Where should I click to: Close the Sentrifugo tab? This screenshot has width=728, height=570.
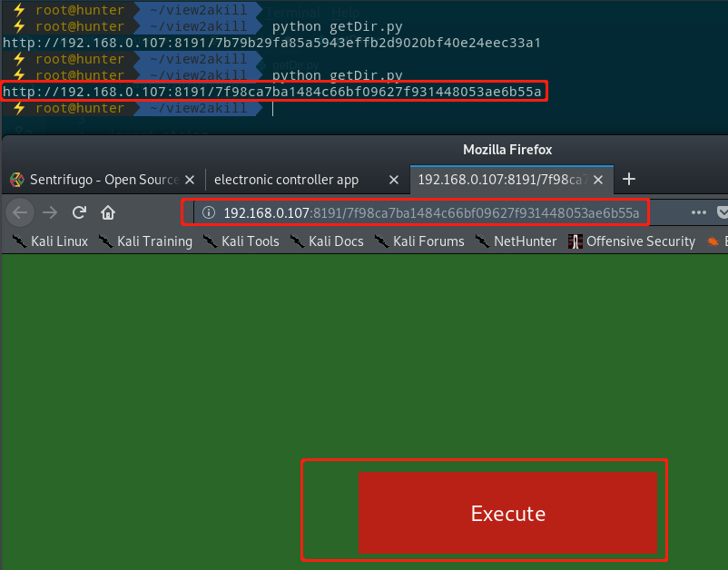[x=190, y=180]
